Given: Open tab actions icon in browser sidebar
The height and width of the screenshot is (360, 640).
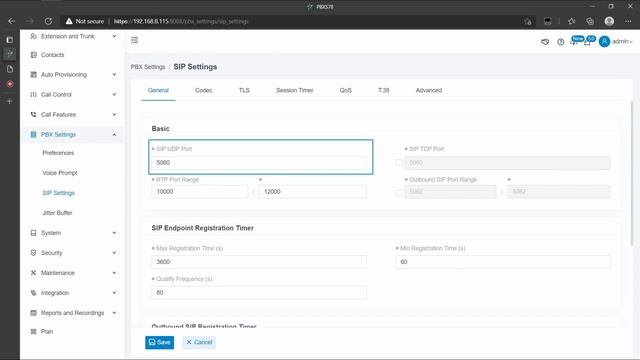Looking at the screenshot, I should tap(10, 40).
